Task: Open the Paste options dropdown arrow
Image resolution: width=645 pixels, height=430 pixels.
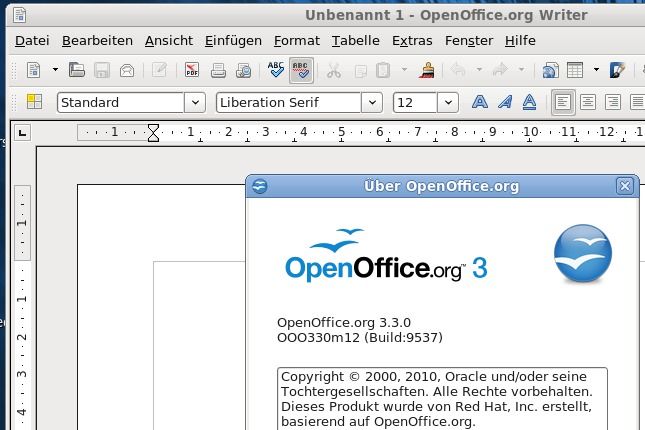Action: [x=404, y=69]
